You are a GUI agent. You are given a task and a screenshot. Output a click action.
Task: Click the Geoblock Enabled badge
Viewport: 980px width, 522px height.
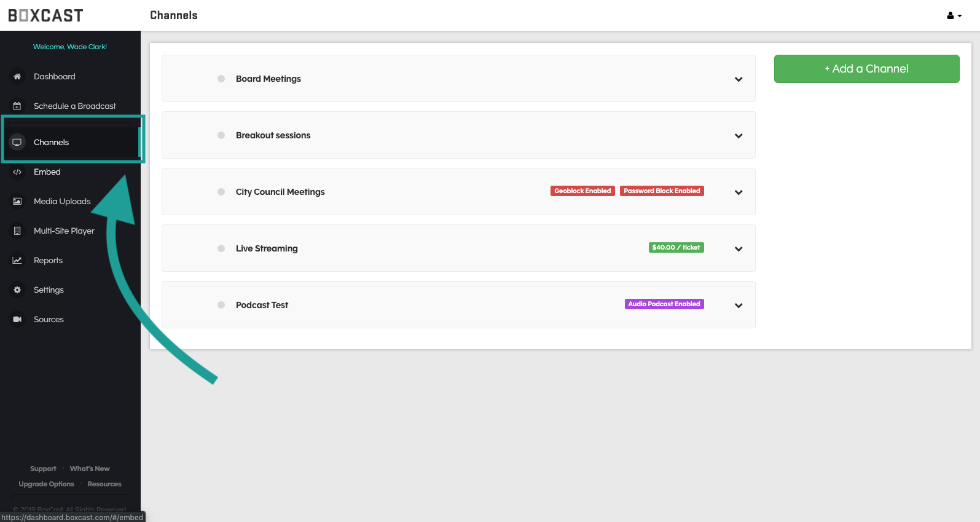pos(582,191)
